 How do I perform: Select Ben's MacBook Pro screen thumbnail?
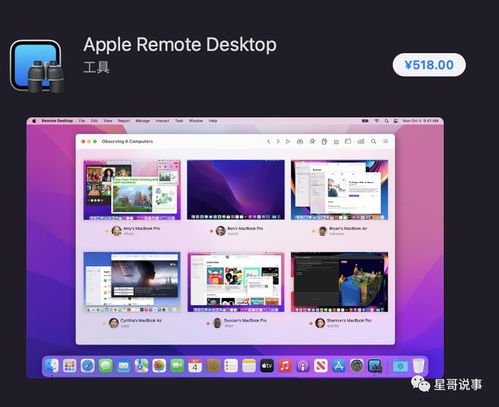(x=236, y=190)
